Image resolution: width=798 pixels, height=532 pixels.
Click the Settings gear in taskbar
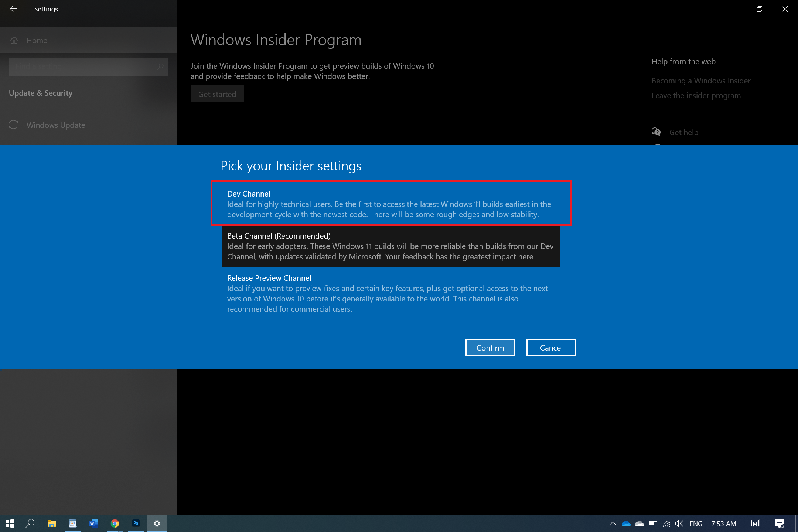click(x=157, y=523)
